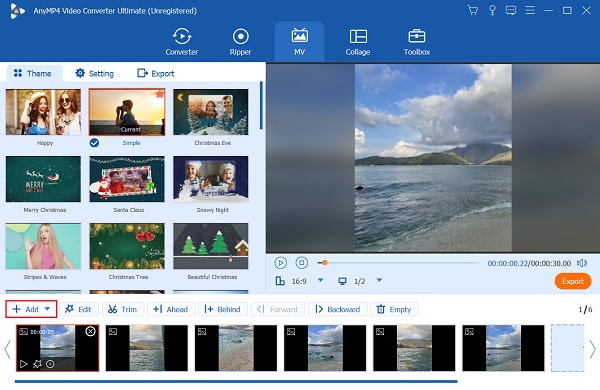Select the Christmas Tree theme
The image size is (600, 390).
click(x=127, y=246)
